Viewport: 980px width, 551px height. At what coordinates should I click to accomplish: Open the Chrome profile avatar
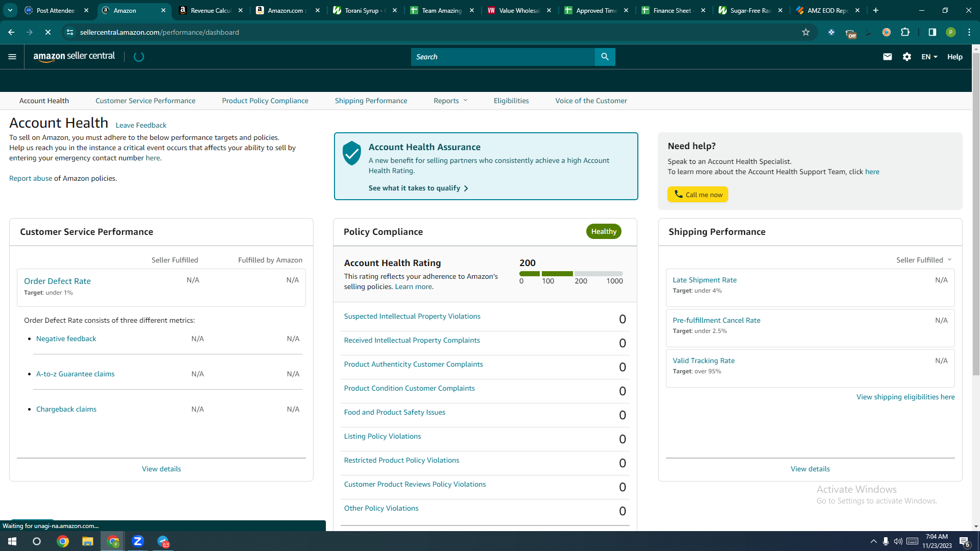[x=951, y=32]
